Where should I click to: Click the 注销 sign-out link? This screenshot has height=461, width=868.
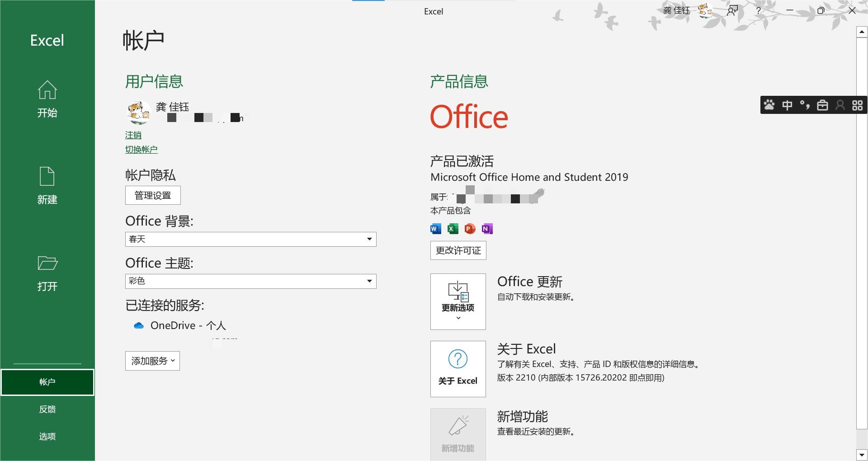pyautogui.click(x=133, y=135)
